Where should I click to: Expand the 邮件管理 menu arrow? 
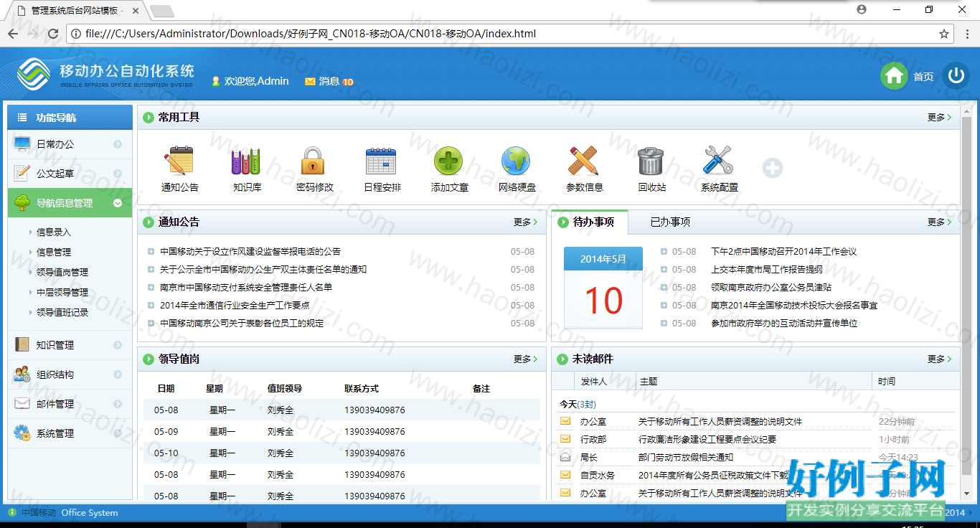[118, 404]
